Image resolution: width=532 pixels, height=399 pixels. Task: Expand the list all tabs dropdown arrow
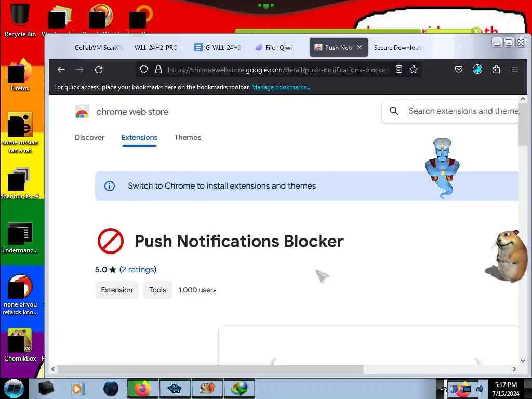coord(460,47)
